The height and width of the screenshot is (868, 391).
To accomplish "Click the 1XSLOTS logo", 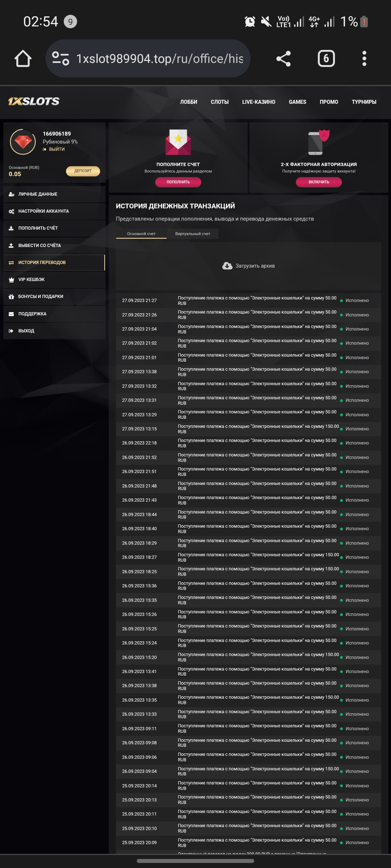I will pos(34,102).
